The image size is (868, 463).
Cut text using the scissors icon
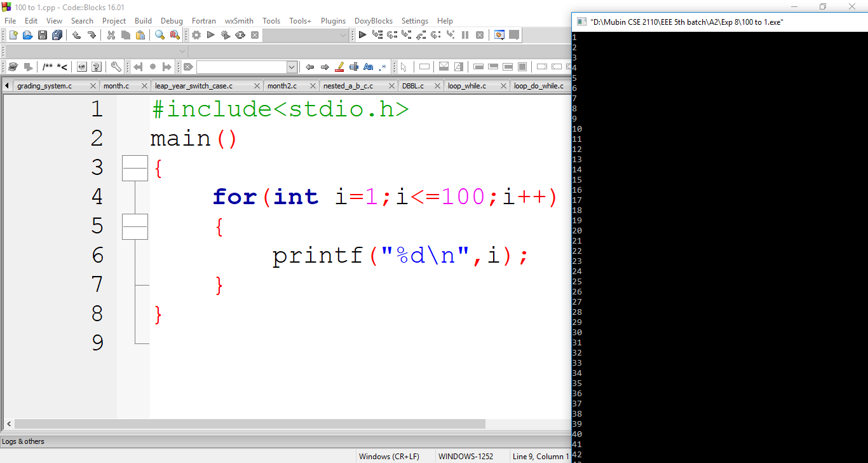110,35
